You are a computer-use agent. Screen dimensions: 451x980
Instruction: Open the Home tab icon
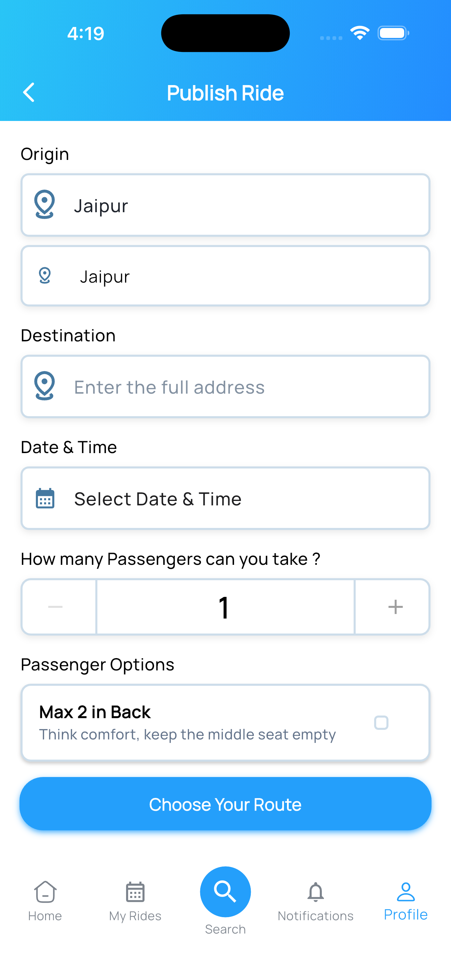pyautogui.click(x=45, y=892)
